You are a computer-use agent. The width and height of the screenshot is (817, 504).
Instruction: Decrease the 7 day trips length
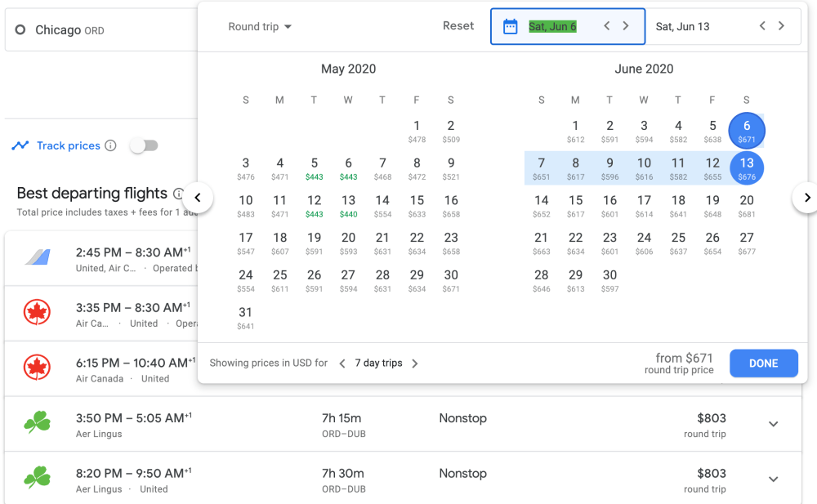[342, 364]
